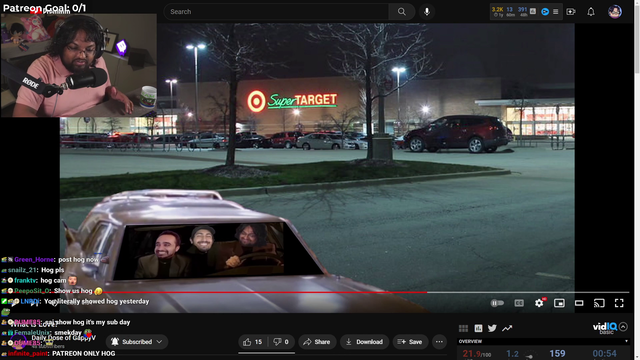Viewport: 640px width, 360px height.
Task: Enable the miniplayer
Action: point(559,303)
